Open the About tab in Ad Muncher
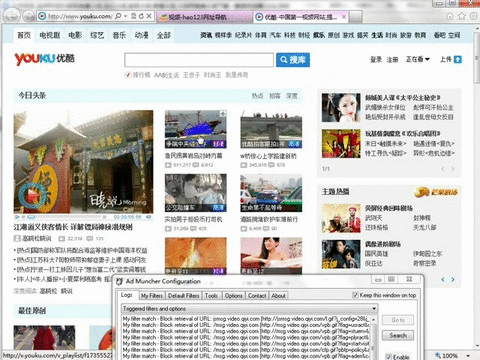This screenshot has height=360, width=480. click(278, 296)
